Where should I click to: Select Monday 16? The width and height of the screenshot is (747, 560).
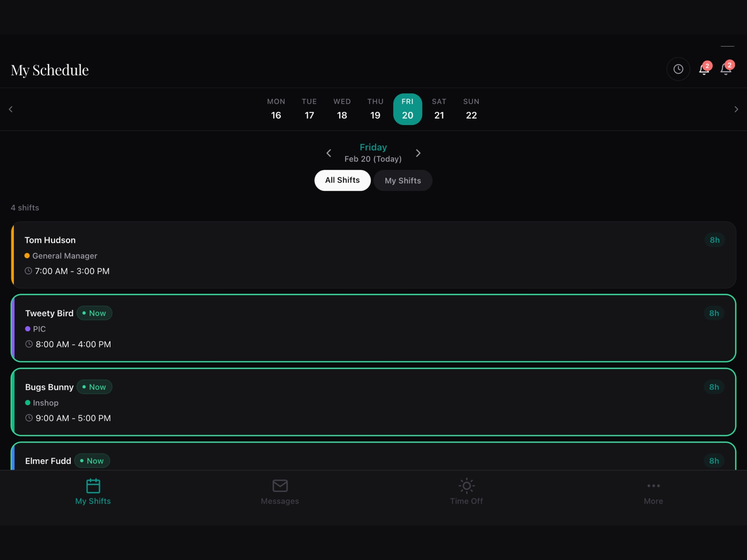(x=276, y=109)
